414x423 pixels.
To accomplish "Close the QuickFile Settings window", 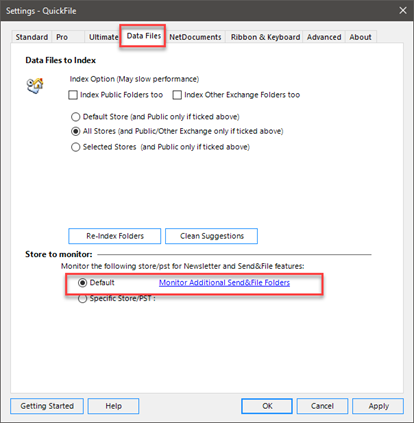I will [x=403, y=11].
